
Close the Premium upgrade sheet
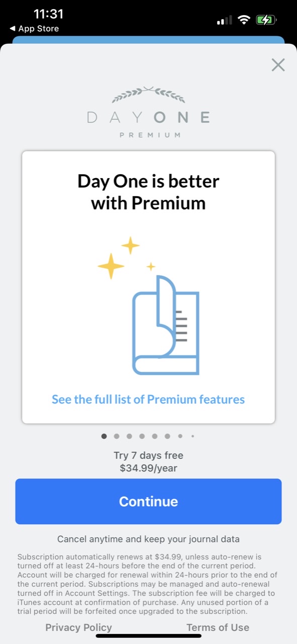pos(278,64)
